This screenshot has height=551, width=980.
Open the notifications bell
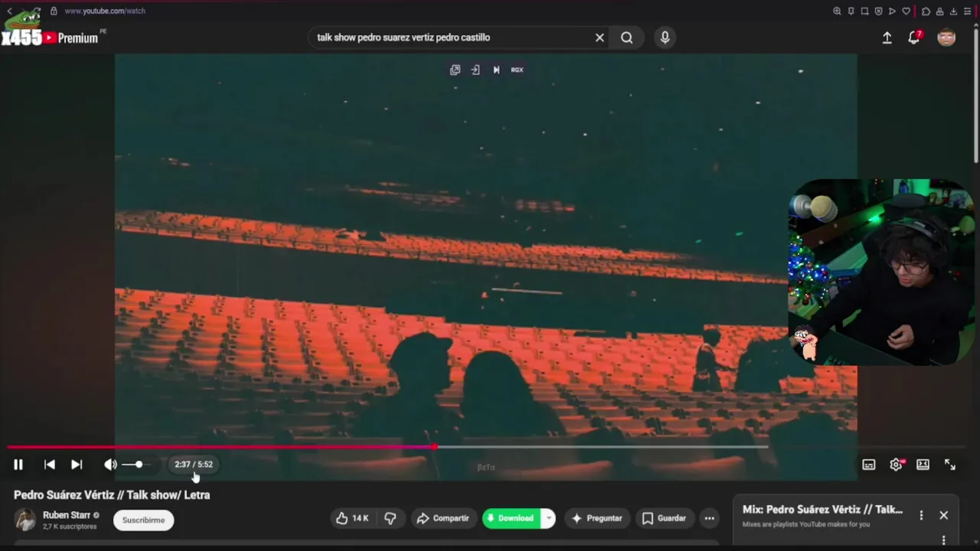(x=914, y=37)
